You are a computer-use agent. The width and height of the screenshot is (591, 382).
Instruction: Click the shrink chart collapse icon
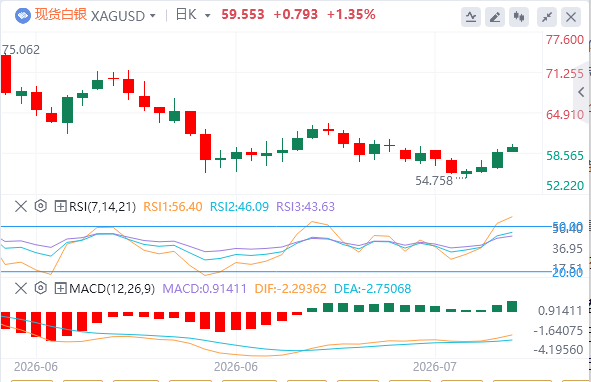click(547, 17)
